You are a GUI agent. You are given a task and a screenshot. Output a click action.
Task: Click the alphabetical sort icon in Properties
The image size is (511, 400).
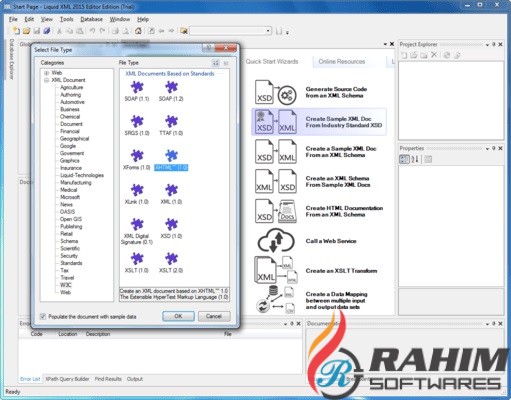[x=415, y=159]
